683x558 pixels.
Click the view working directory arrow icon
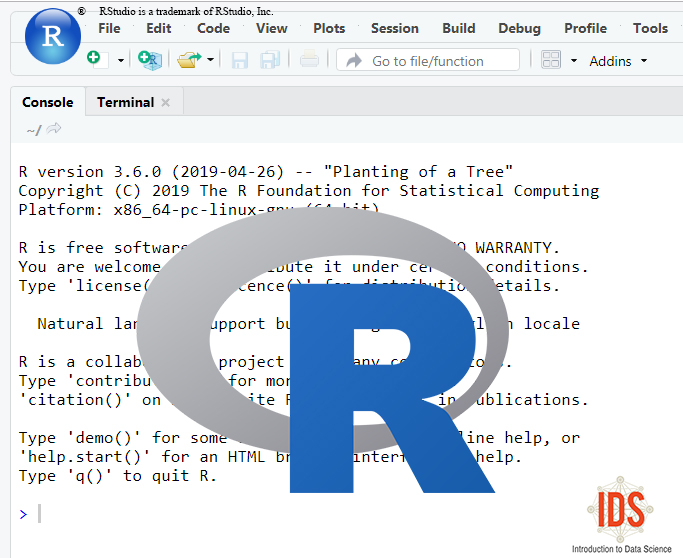[54, 129]
